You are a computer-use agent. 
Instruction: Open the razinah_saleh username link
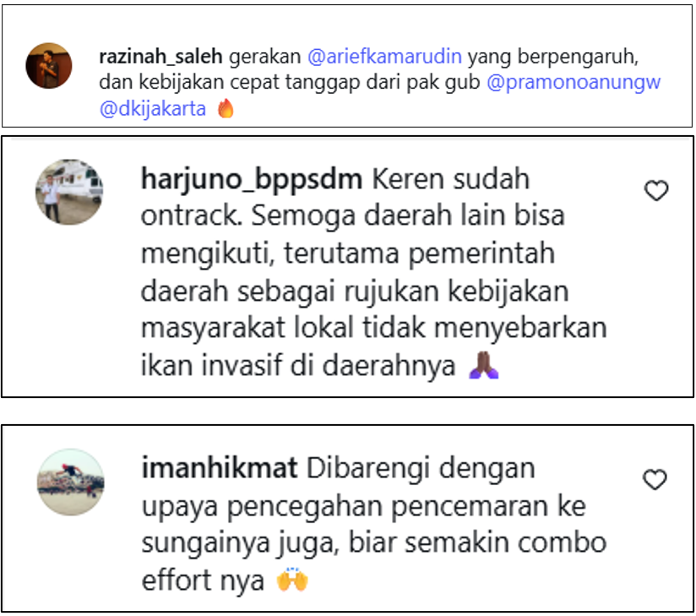click(x=160, y=57)
